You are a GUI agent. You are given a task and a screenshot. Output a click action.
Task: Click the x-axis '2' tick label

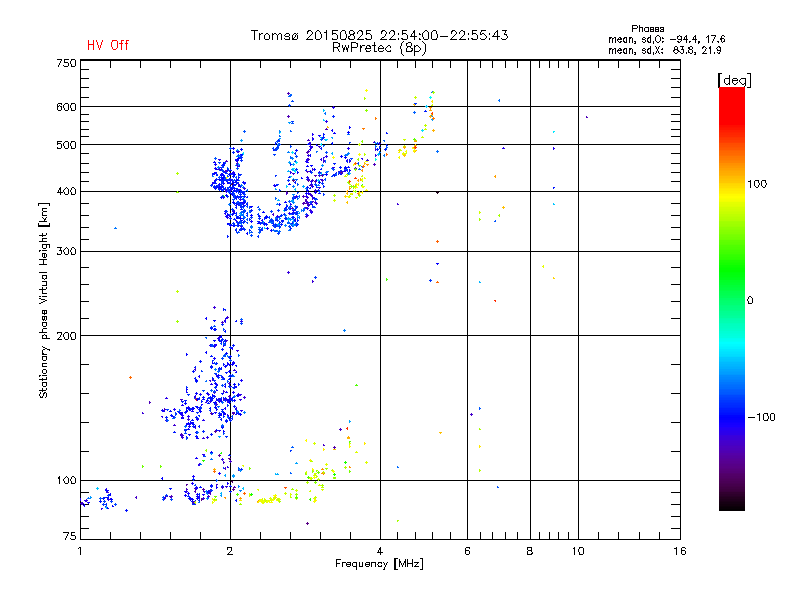(230, 551)
